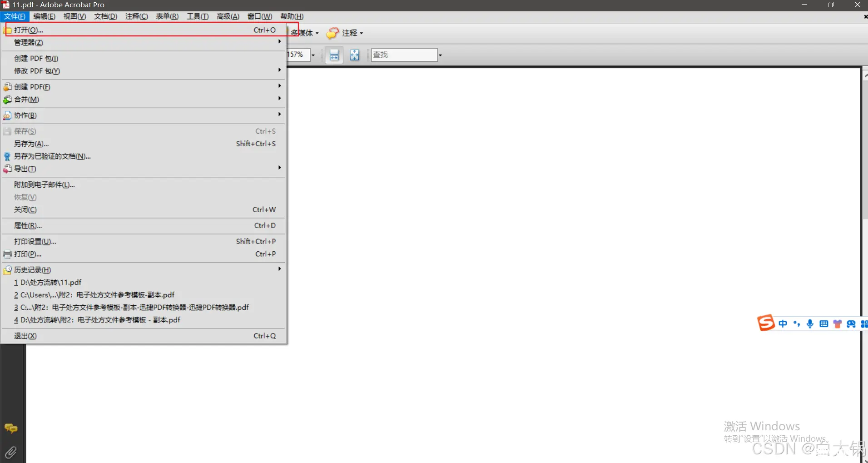Open the Forms (表单) menu
Image resolution: width=868 pixels, height=463 pixels.
coord(167,16)
